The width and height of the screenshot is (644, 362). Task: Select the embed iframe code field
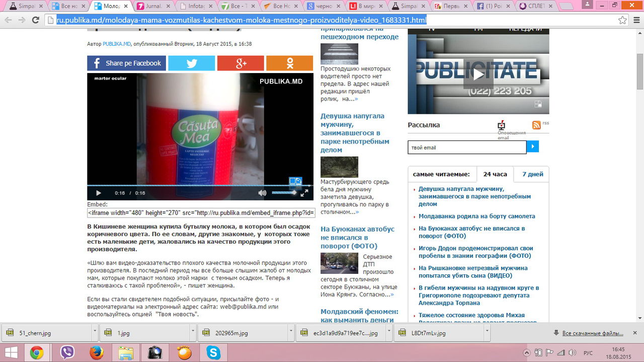(201, 212)
